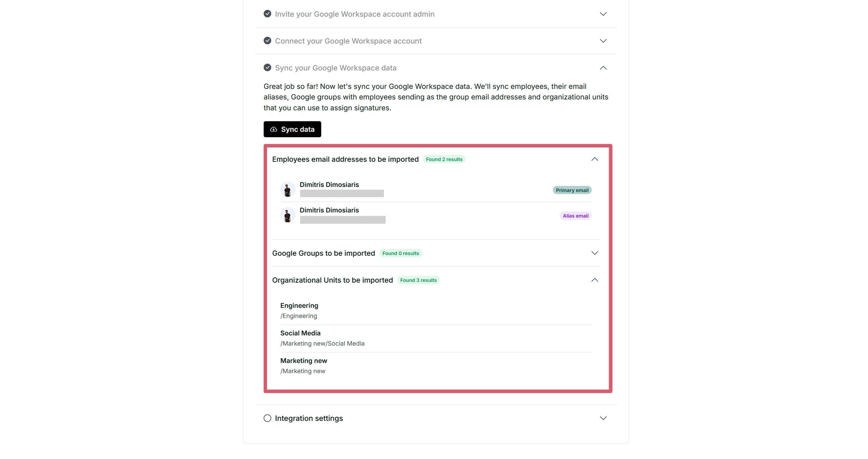Image resolution: width=868 pixels, height=459 pixels.
Task: Click the checkmark icon beside Invite admin step
Action: 267,14
